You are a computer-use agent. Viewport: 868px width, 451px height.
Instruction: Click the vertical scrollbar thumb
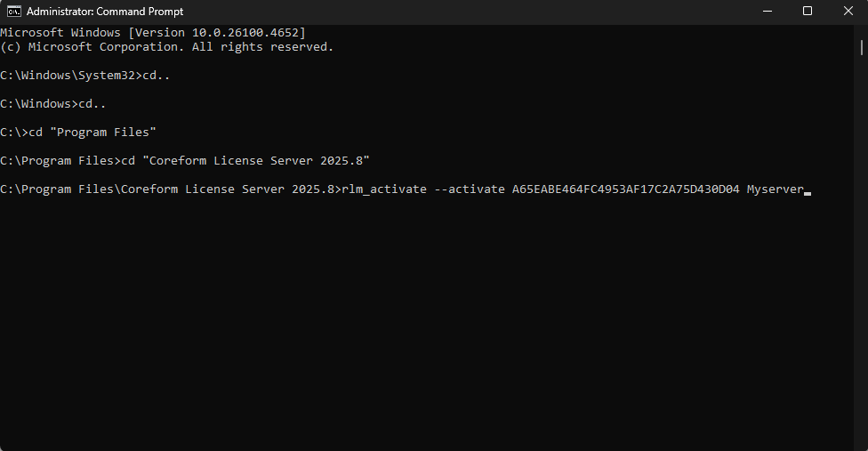tap(862, 47)
